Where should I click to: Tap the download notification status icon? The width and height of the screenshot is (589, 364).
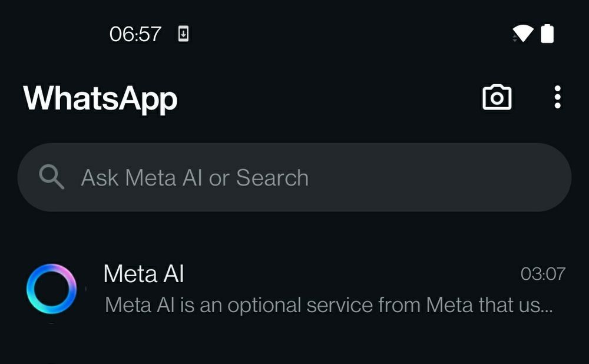point(183,34)
